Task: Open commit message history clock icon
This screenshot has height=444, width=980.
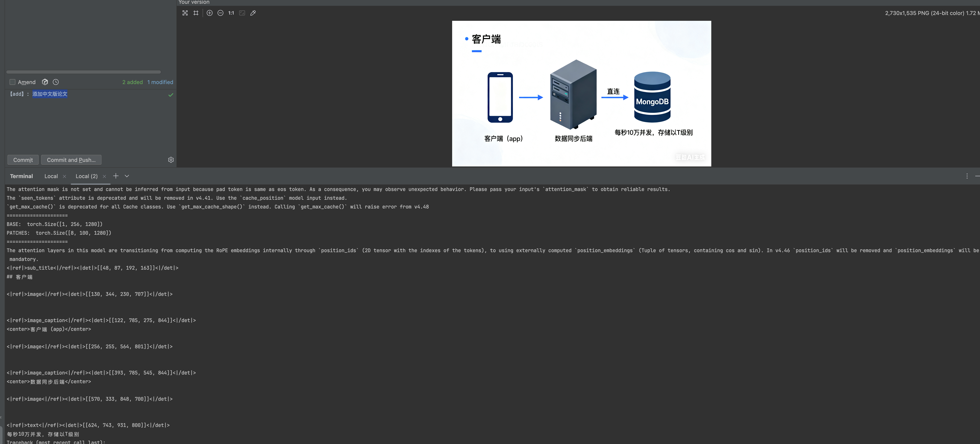Action: pos(56,82)
